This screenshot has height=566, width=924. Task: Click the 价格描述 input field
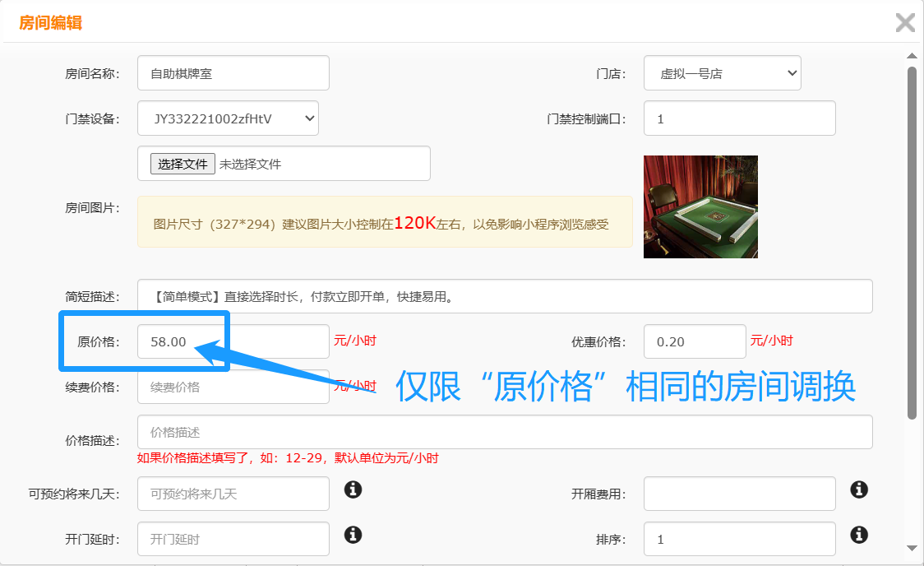505,432
